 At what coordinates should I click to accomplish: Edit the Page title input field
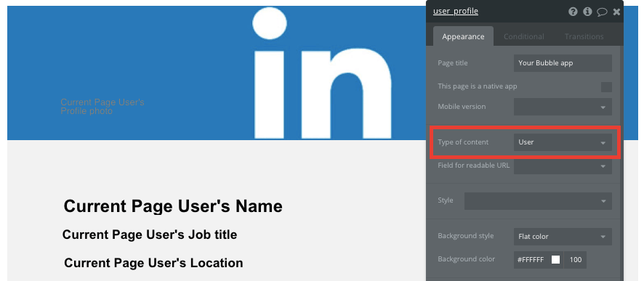point(563,63)
